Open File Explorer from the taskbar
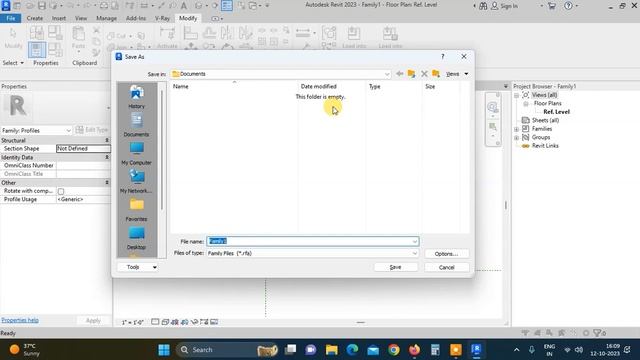The image size is (640, 360). [x=331, y=350]
